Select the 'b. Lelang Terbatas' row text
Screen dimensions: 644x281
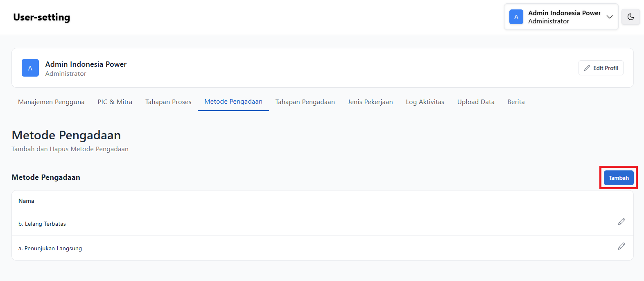(42, 224)
